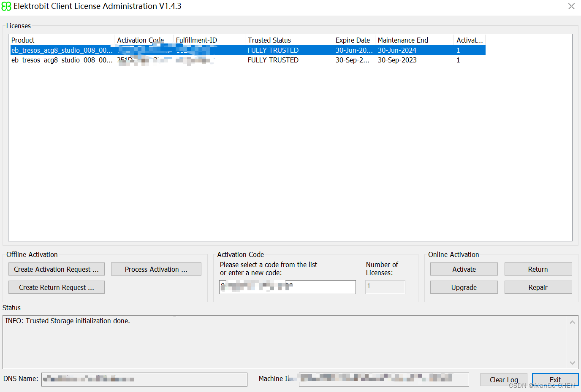Viewport: 581px width, 392px height.
Task: Clear the status log
Action: [504, 380]
